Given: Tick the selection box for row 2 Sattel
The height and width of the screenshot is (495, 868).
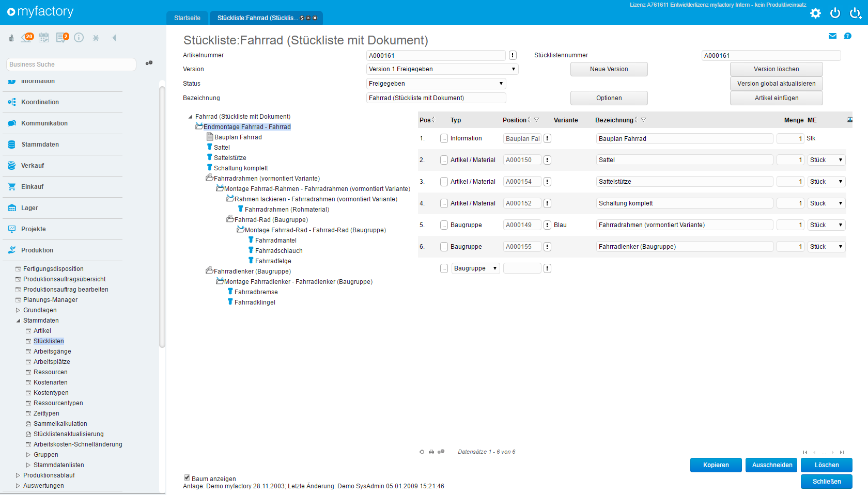Looking at the screenshot, I should pos(444,160).
